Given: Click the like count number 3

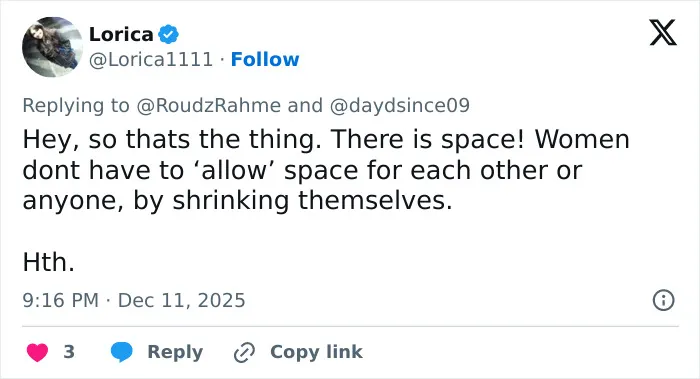Looking at the screenshot, I should point(69,352).
